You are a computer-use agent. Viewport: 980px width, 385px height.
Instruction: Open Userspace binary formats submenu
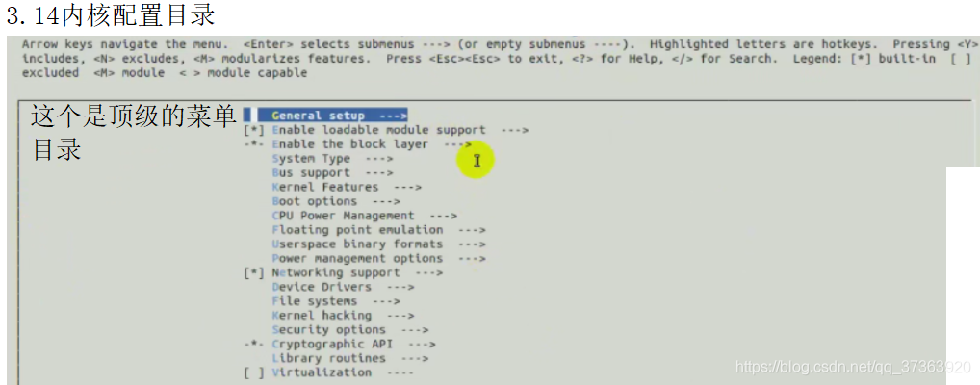pos(378,244)
